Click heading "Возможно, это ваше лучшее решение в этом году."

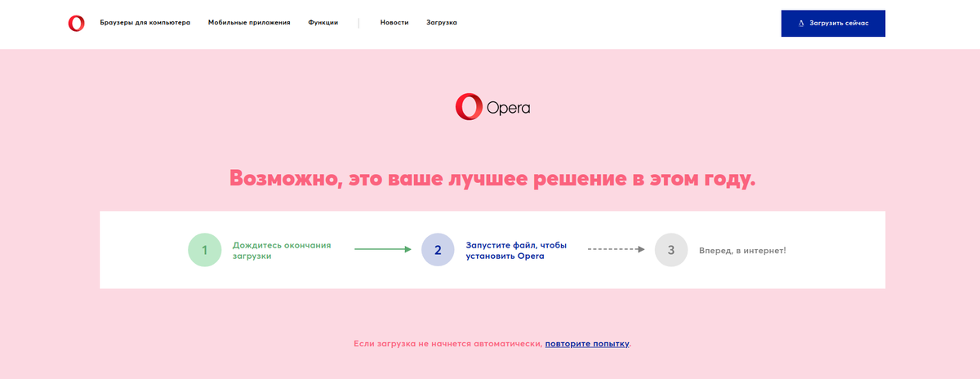[x=492, y=178]
